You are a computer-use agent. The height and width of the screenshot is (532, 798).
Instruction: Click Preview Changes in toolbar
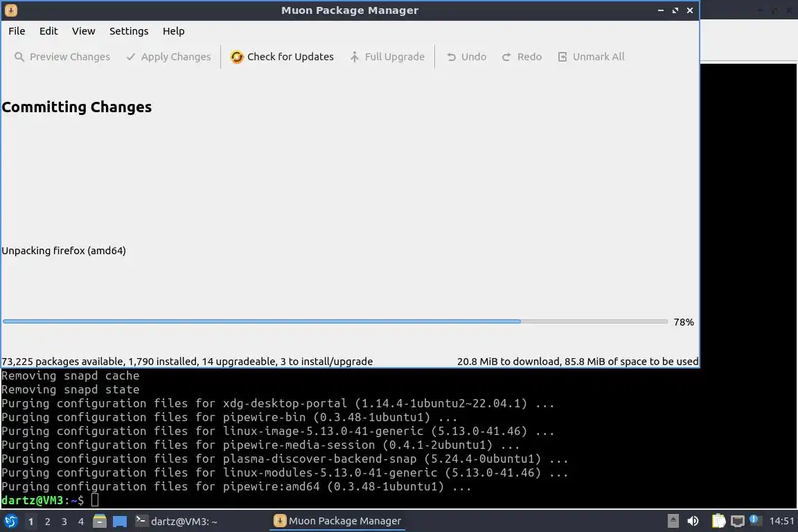point(62,57)
